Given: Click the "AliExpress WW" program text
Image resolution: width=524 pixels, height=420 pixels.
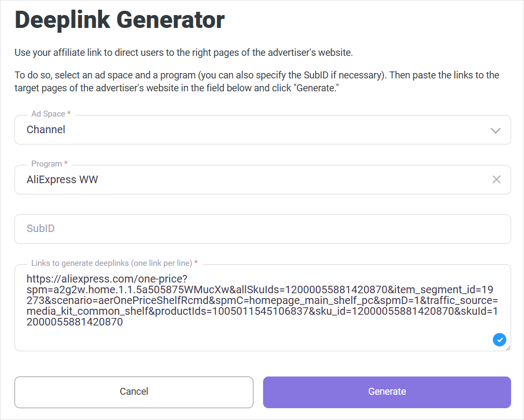Looking at the screenshot, I should 62,180.
